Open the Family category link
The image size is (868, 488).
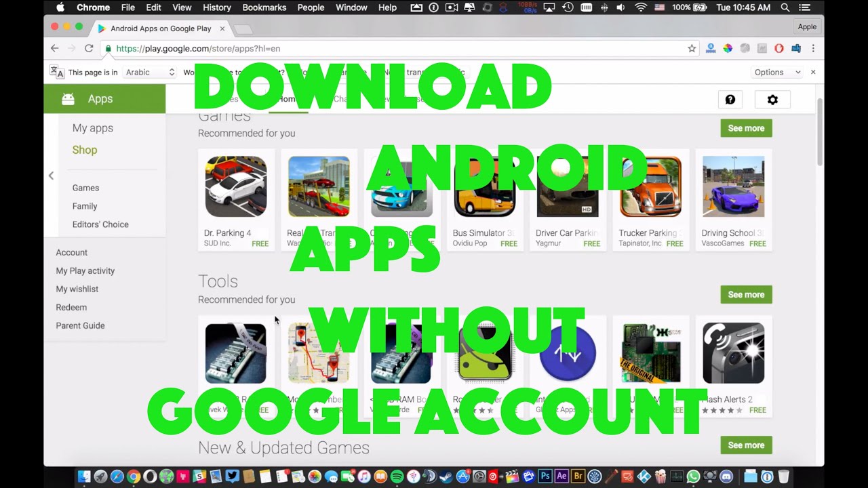pyautogui.click(x=85, y=206)
